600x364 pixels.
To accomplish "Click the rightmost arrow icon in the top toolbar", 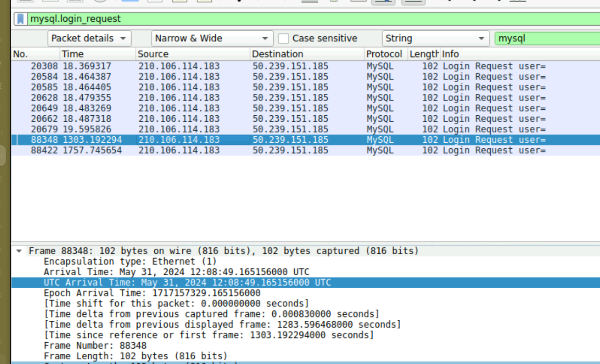I will click(500, 2).
